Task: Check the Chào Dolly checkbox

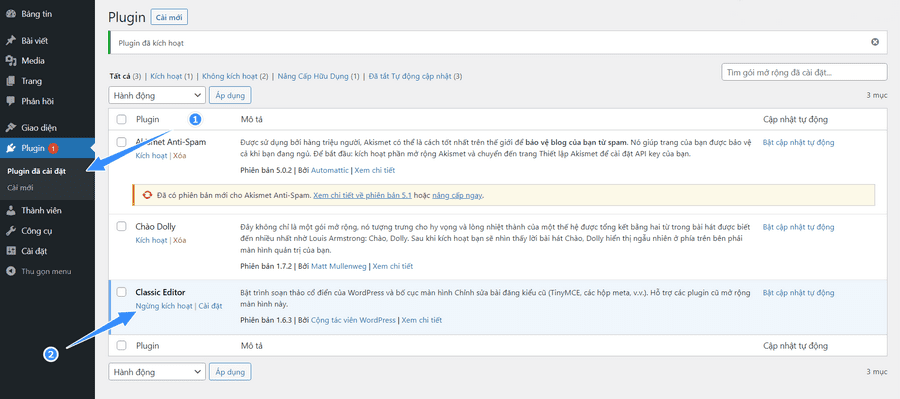Action: point(121,226)
